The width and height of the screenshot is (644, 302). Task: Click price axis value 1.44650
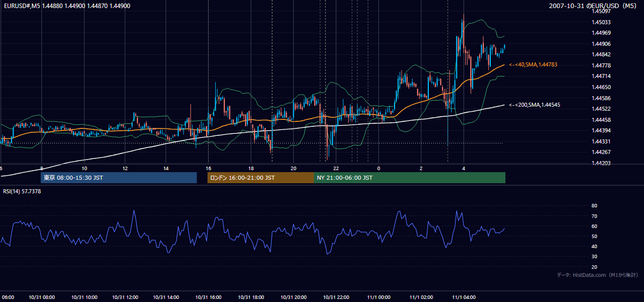pyautogui.click(x=601, y=87)
